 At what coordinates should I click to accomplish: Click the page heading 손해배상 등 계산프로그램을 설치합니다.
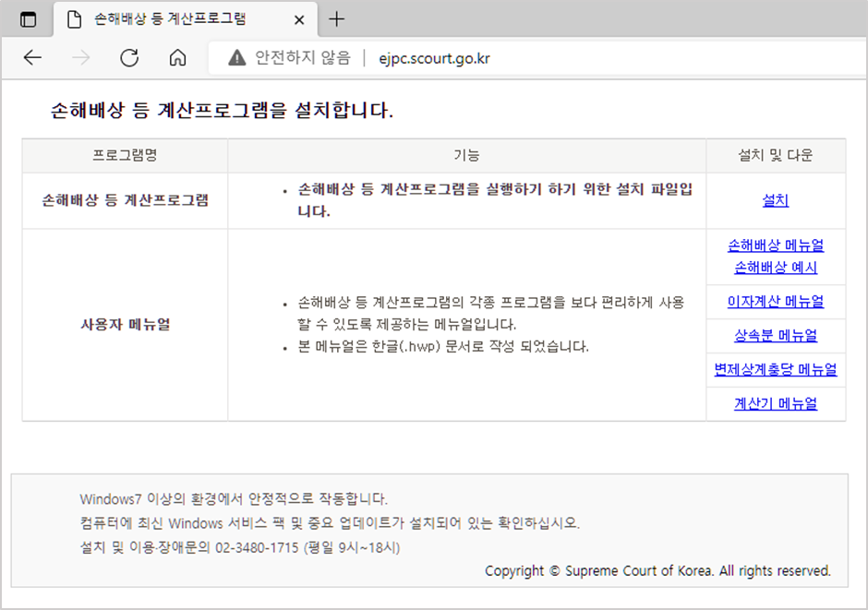click(222, 110)
